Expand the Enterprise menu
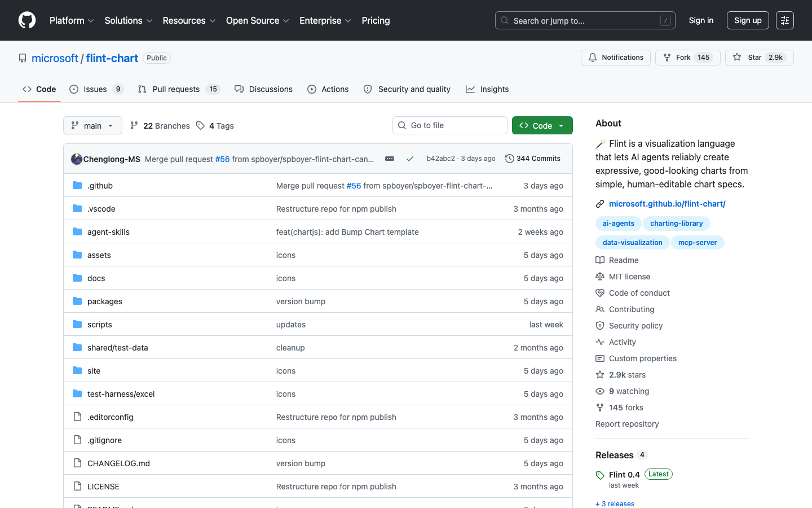812x508 pixels. tap(325, 20)
